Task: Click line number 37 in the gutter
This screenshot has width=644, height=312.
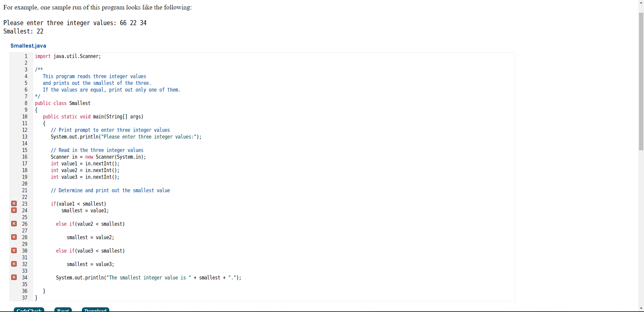Action: tap(24, 298)
